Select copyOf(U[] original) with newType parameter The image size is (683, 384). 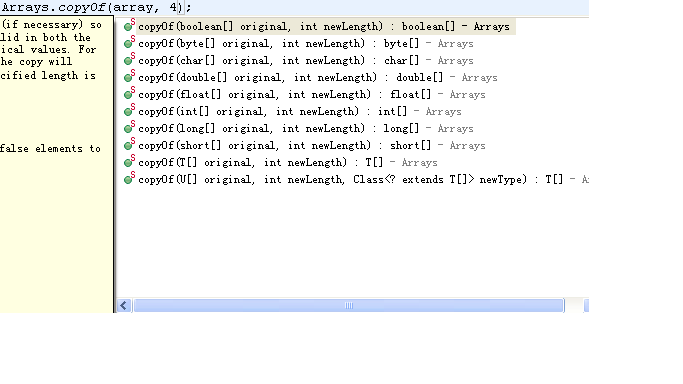tap(363, 179)
